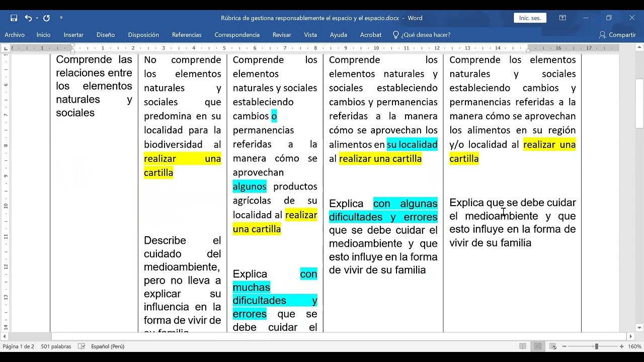Screen dimensions: 644x362
Task: Open zoom dialog via 160% label
Action: click(x=634, y=346)
